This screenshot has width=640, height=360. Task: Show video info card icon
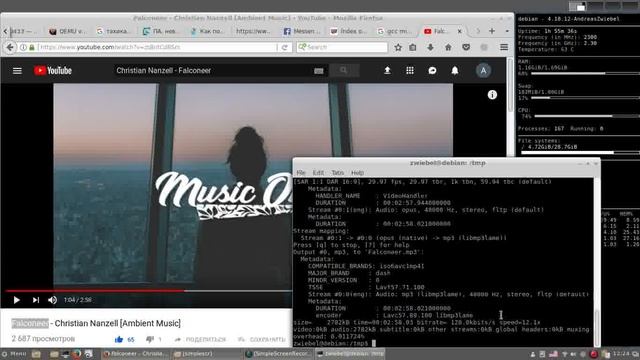pyautogui.click(x=492, y=95)
